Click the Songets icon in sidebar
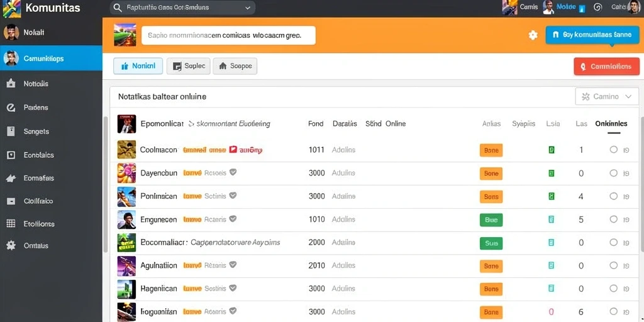Screen dimensions: 644x322 (x=11, y=131)
